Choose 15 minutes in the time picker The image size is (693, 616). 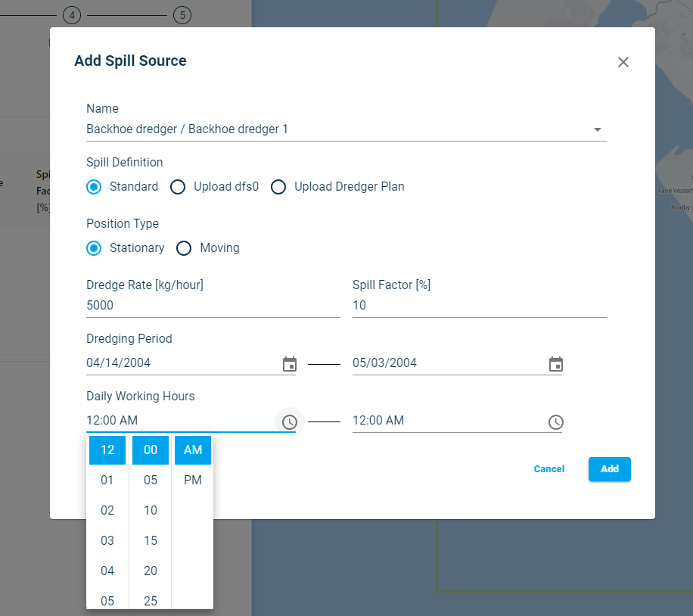coord(151,540)
